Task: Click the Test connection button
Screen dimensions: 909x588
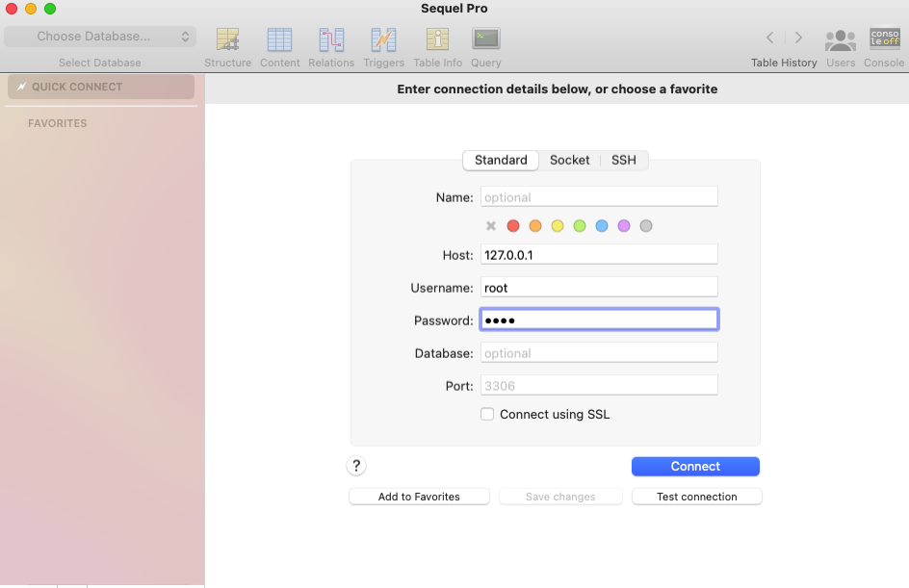Action: pyautogui.click(x=697, y=497)
